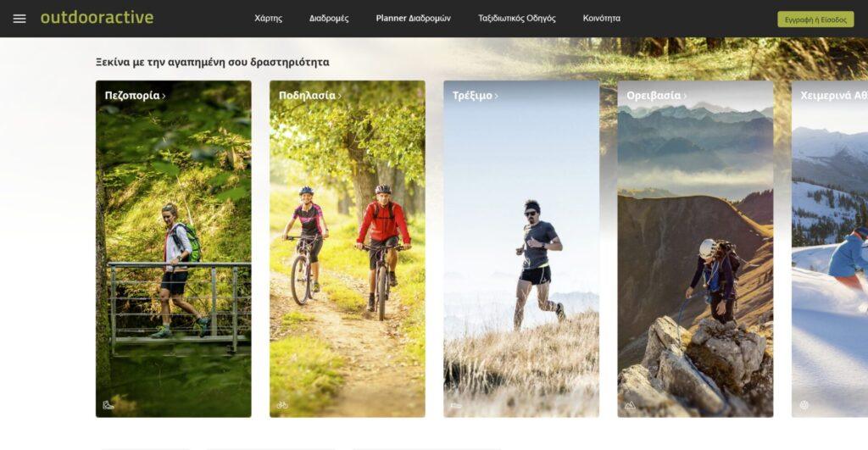
Task: Select the cyclists photo thumbnail
Action: point(347,248)
